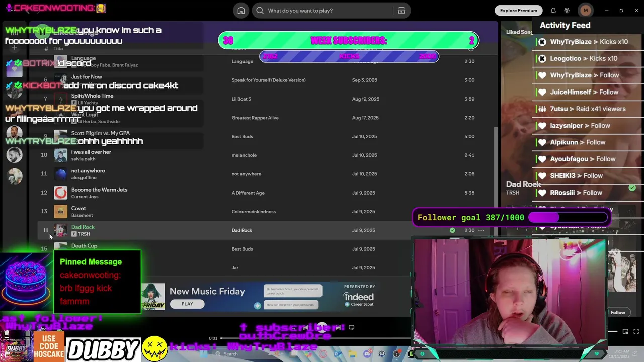Screen dimensions: 644x362
Task: Enter full screen via the expand icon
Action: [x=636, y=332]
